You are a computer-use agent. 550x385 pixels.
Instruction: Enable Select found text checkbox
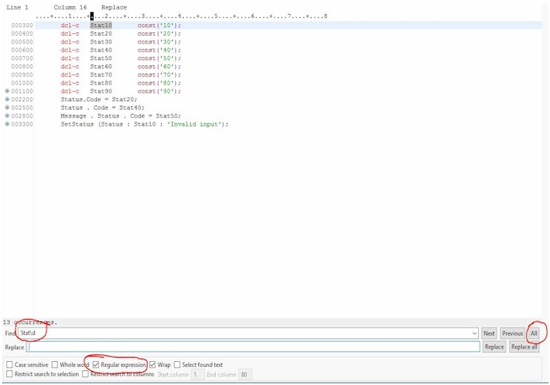tap(177, 365)
